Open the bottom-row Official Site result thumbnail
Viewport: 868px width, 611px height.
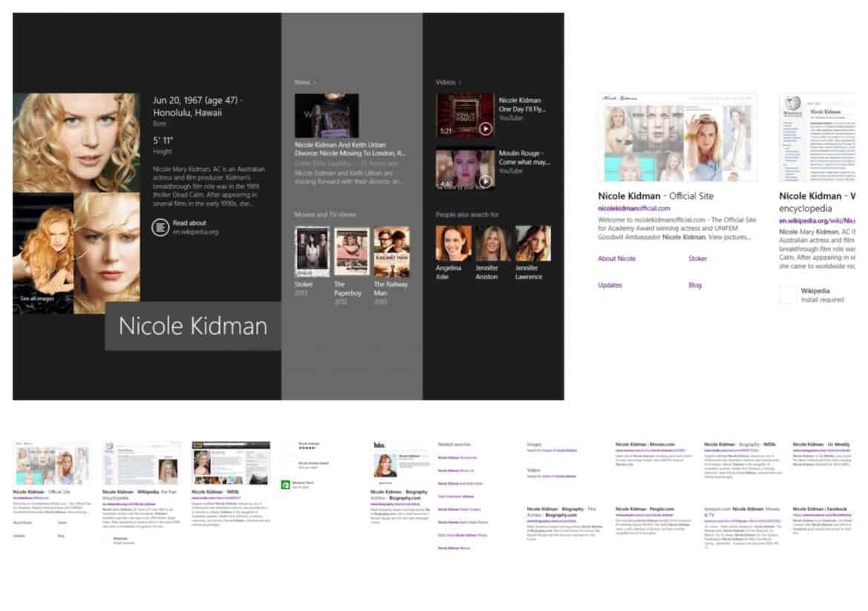click(51, 463)
